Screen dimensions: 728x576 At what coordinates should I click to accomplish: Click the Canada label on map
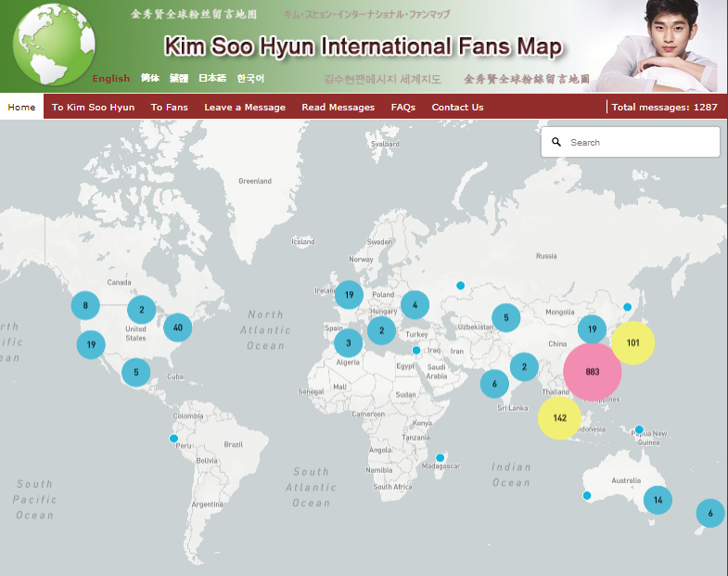tap(119, 282)
